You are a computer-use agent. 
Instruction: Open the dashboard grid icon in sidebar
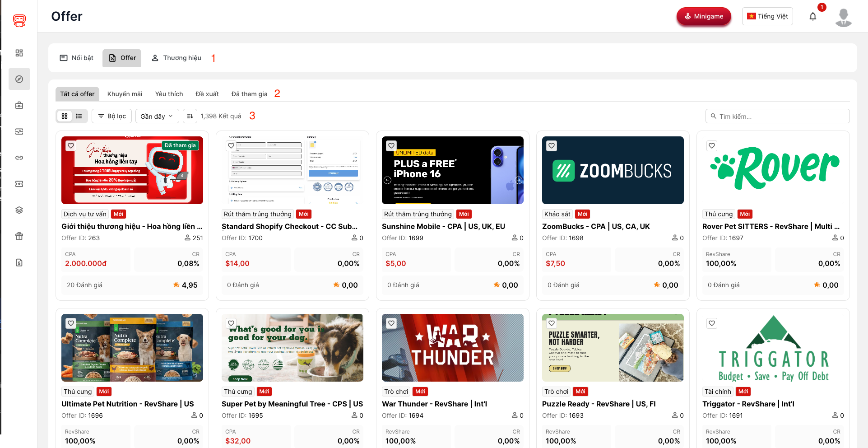coord(19,53)
